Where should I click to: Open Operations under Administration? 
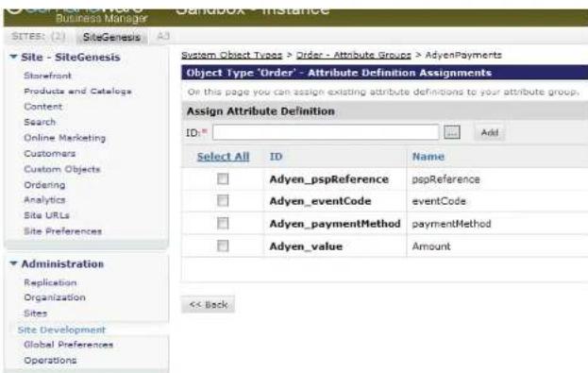click(50, 360)
